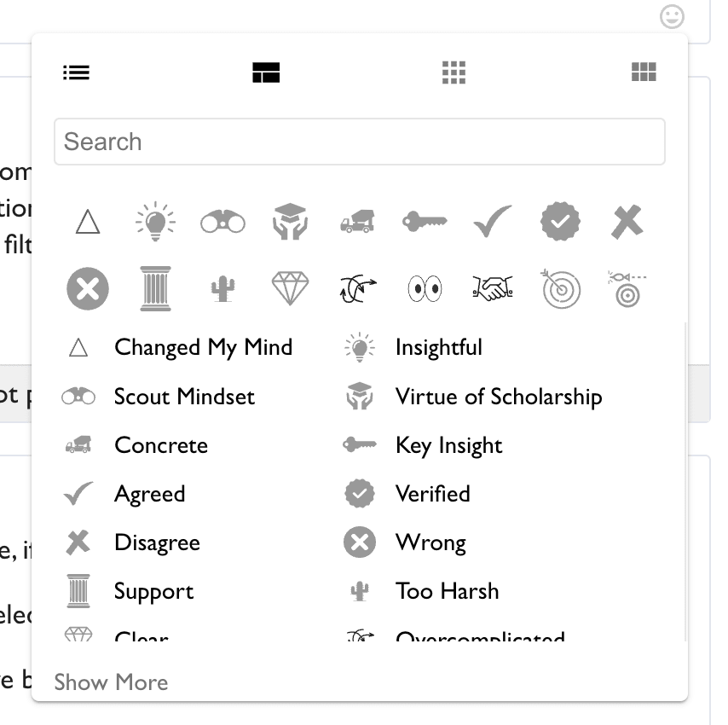
Task: Click the lightbulb Insightful icon in grid
Action: [156, 222]
